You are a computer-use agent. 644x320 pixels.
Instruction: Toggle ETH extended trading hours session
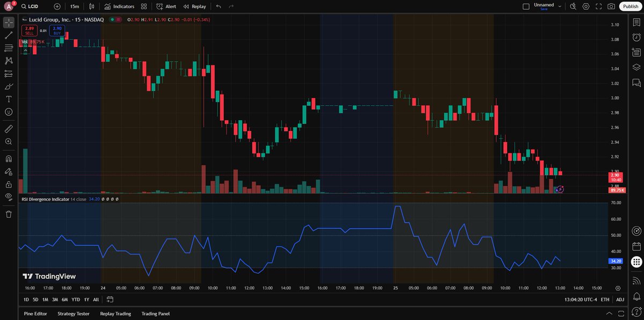605,300
